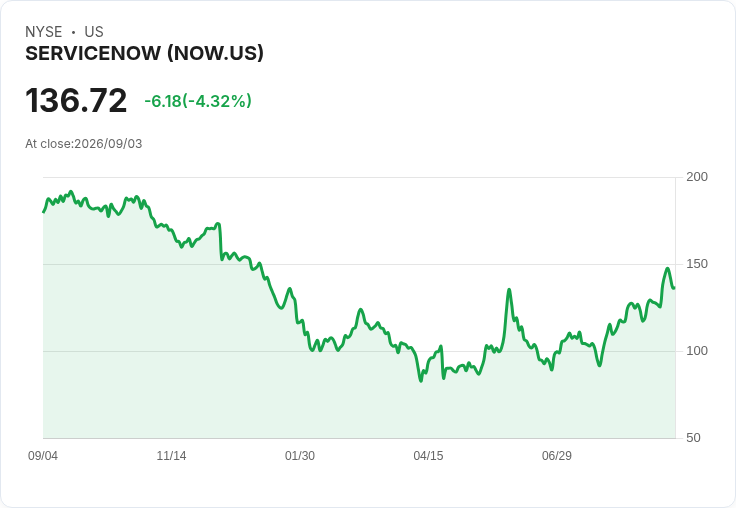Click the starting point of the price line
The width and height of the screenshot is (736, 508).
pos(44,212)
